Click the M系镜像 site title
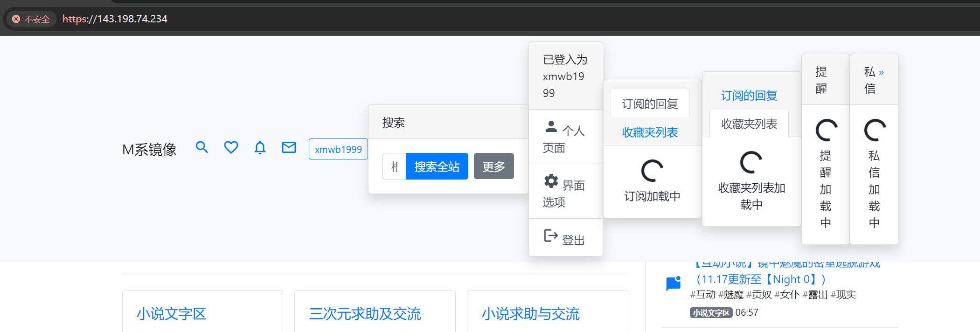This screenshot has height=332, width=980. [149, 150]
